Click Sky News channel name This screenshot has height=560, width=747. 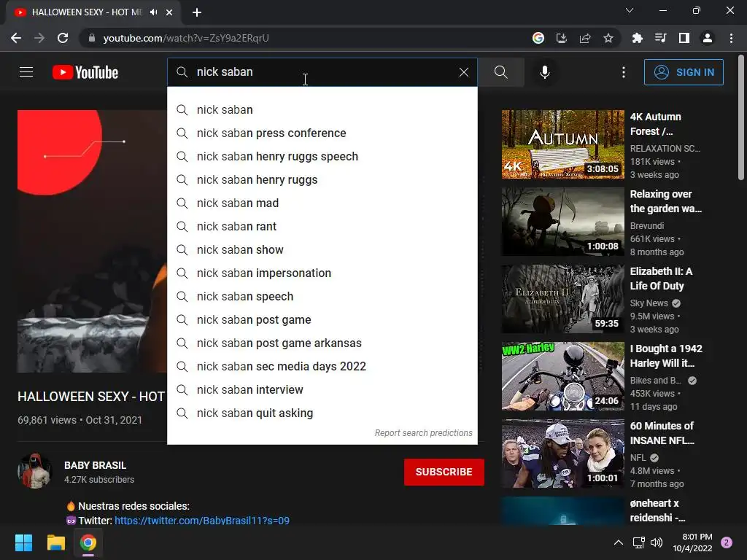click(x=649, y=303)
